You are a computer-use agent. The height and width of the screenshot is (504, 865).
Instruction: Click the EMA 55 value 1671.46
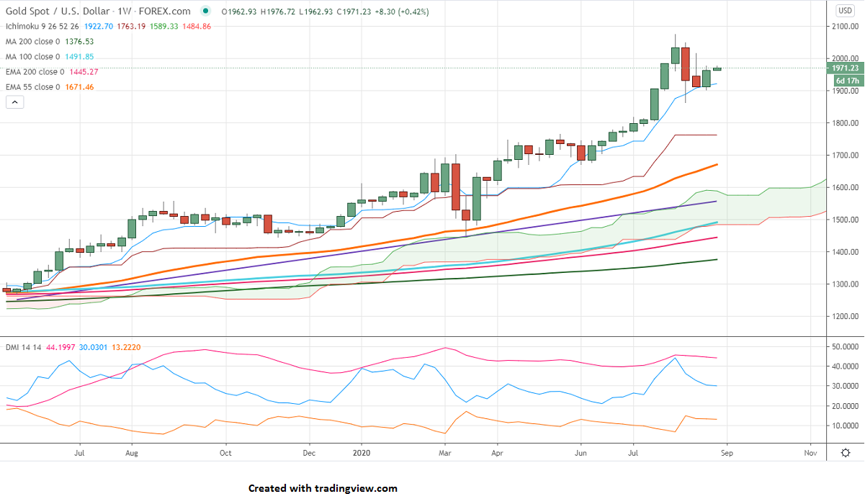(x=80, y=87)
